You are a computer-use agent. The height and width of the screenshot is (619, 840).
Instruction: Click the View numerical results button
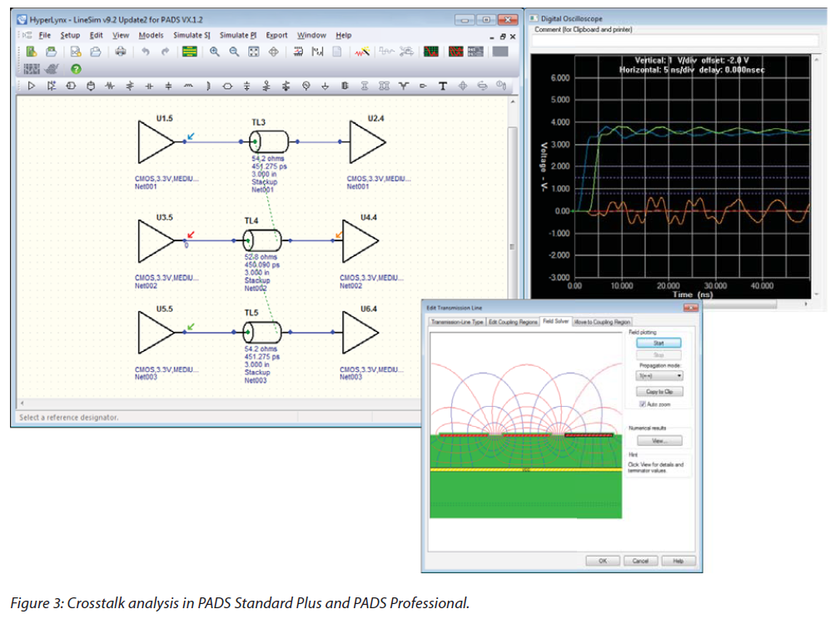(659, 441)
